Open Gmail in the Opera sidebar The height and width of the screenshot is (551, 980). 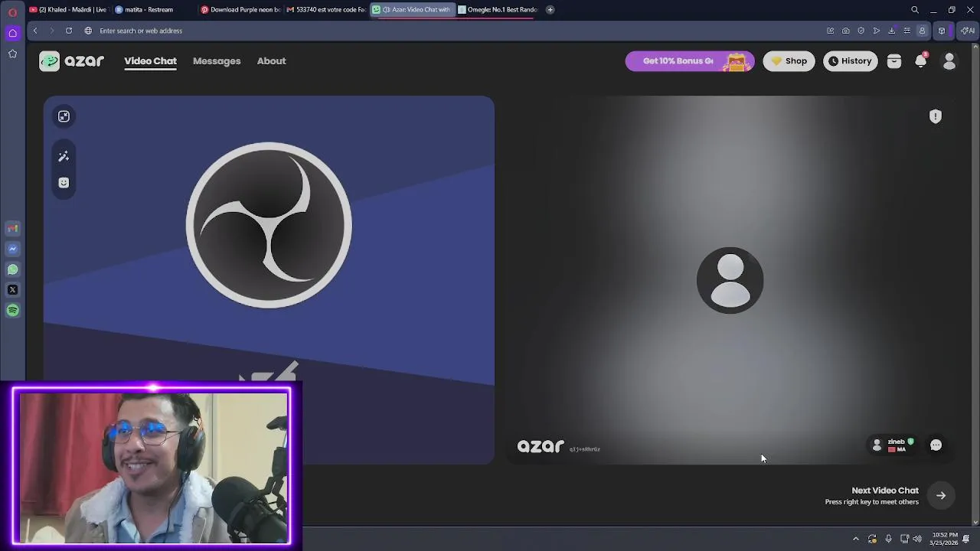click(x=12, y=228)
